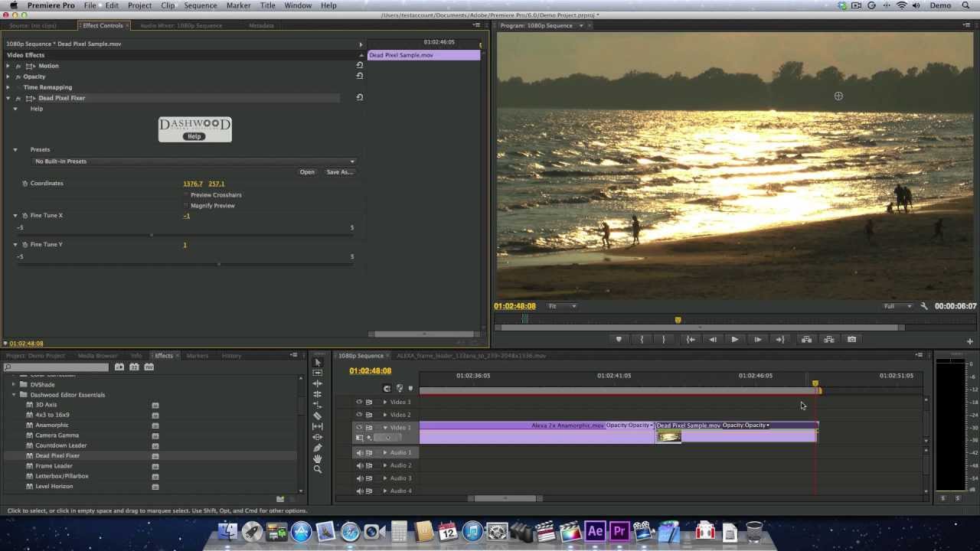Expand the Motion effect properties
The width and height of the screenshot is (980, 551).
pos(8,66)
